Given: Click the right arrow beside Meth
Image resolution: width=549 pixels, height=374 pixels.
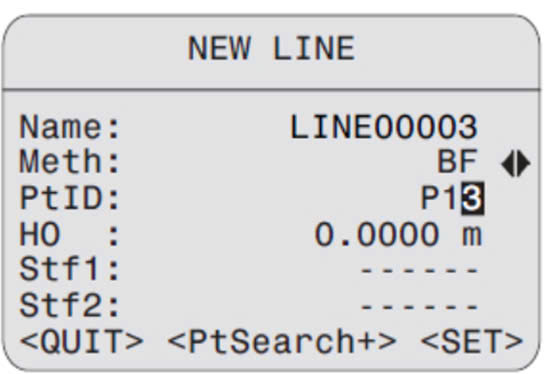Looking at the screenshot, I should pyautogui.click(x=523, y=164).
